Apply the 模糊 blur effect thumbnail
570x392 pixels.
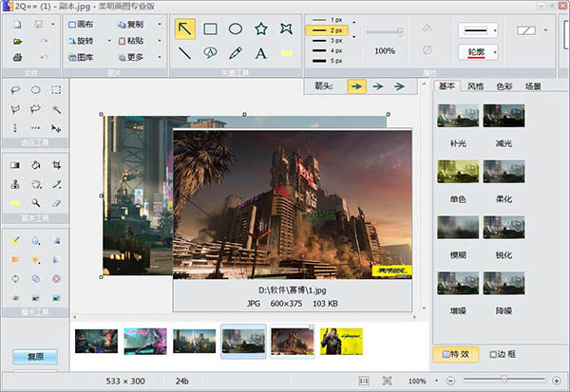[x=458, y=228]
